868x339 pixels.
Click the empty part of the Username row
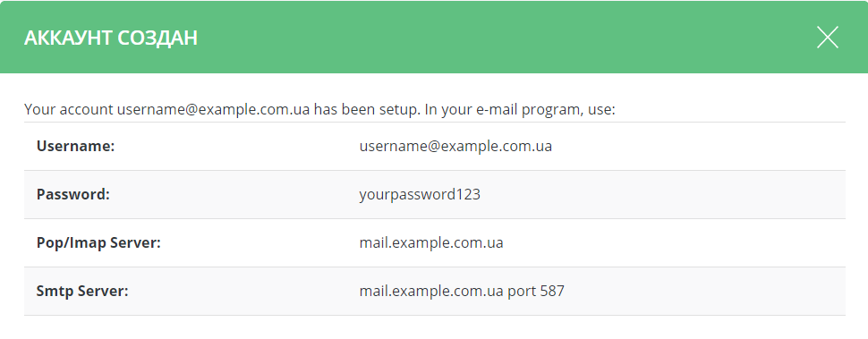[x=697, y=147]
